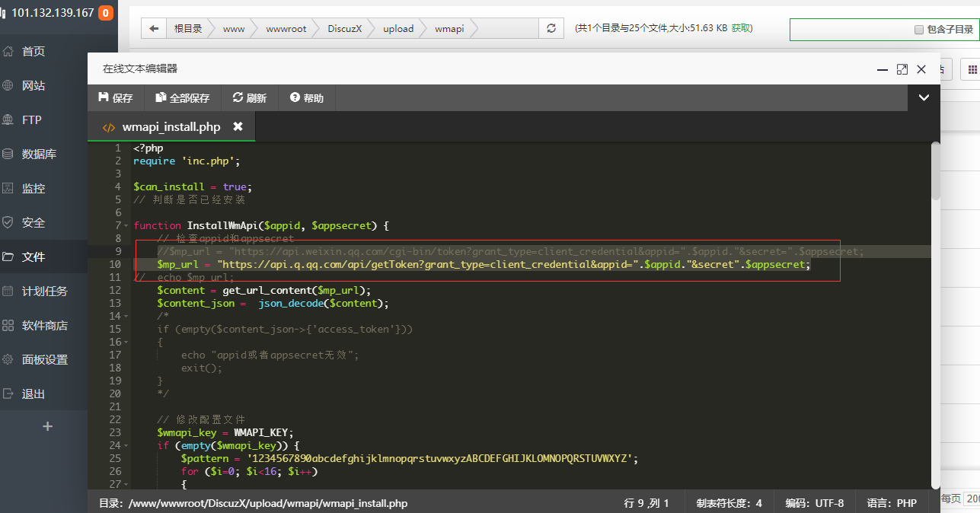Close the 在线文本编辑器 window
Screen dimensions: 980x513
click(921, 69)
